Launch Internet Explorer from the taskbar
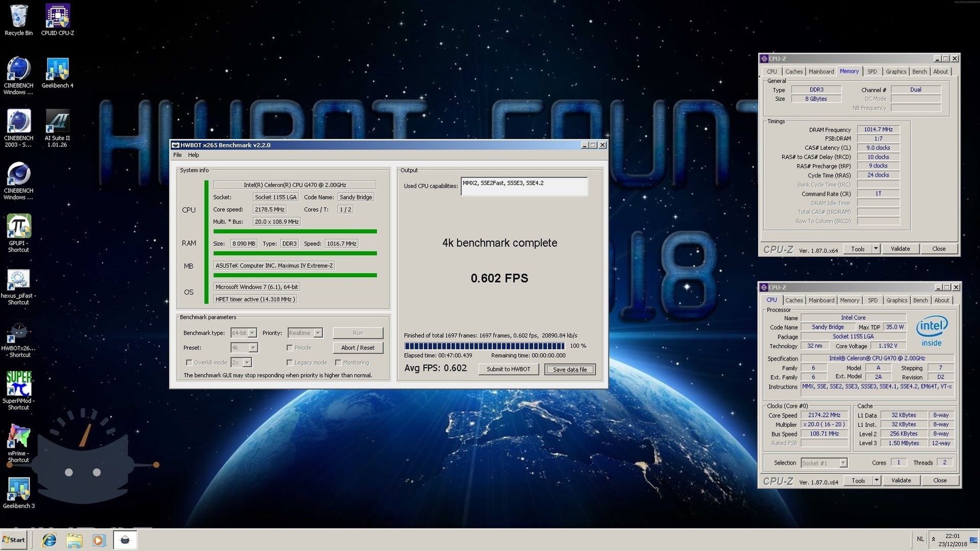The width and height of the screenshot is (980, 551). pos(49,540)
